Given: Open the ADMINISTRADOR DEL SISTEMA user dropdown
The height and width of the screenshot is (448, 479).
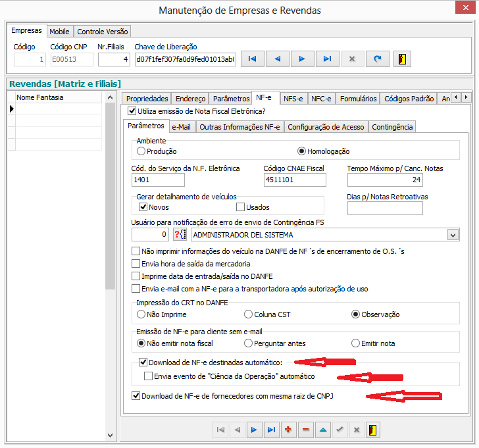Looking at the screenshot, I should 453,235.
